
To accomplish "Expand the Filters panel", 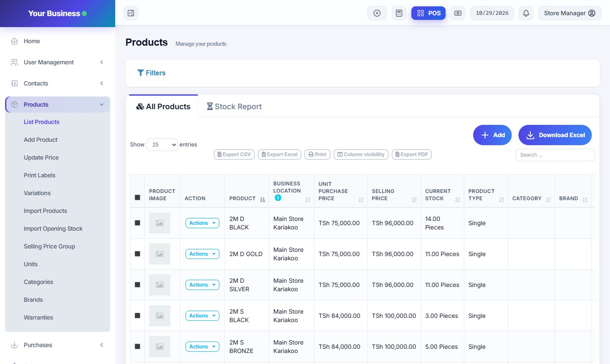I will coord(151,73).
